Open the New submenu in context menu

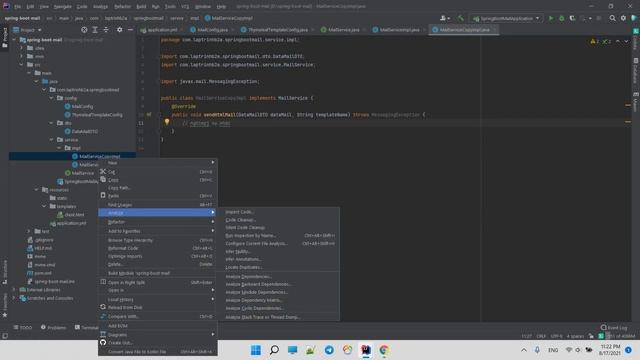pos(157,163)
